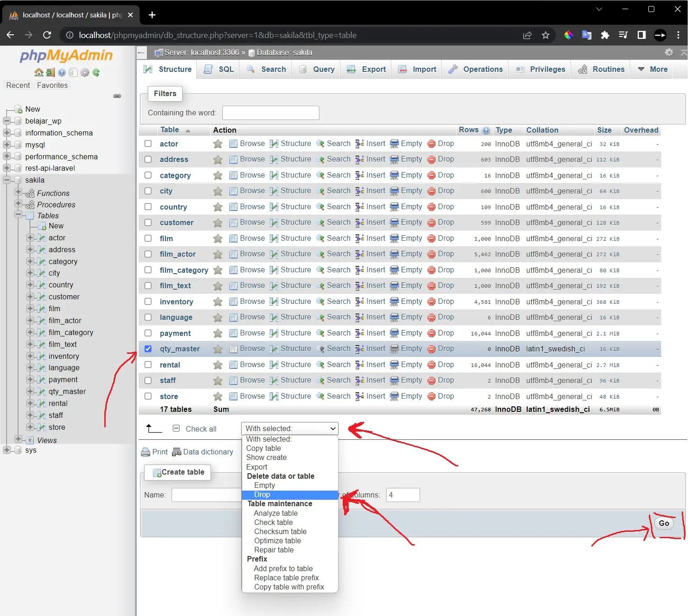
Task: Click Insert icon in country row
Action: (x=360, y=207)
